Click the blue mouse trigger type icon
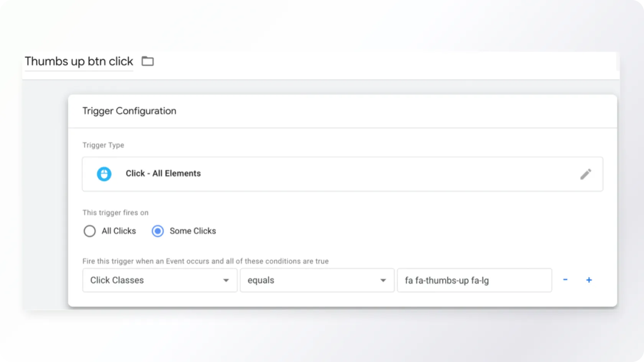The image size is (644, 362). (104, 174)
